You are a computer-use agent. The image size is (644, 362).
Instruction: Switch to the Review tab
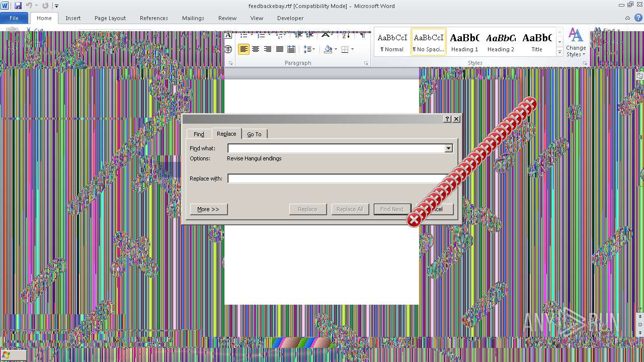pyautogui.click(x=227, y=18)
